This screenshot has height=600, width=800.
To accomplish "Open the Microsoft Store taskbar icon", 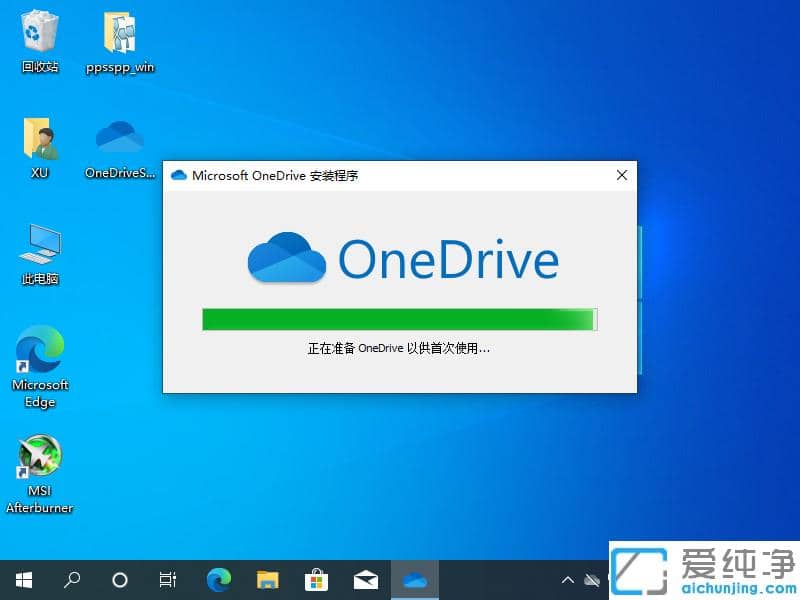I will coord(316,579).
